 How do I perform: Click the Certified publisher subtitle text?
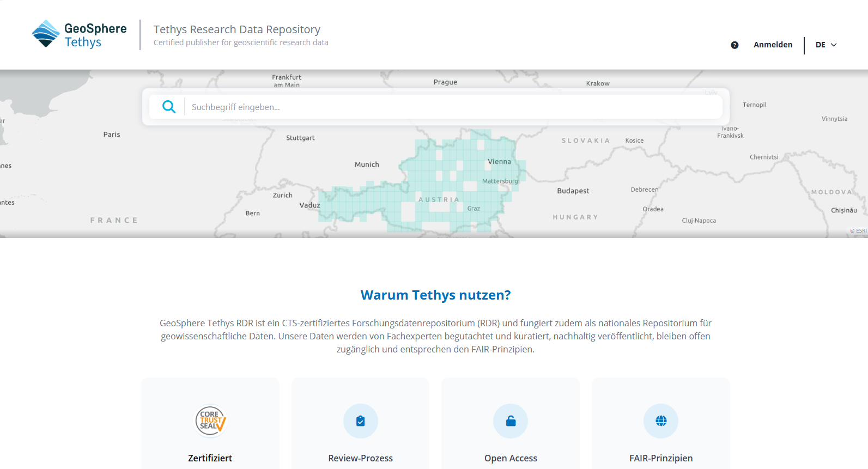(241, 42)
